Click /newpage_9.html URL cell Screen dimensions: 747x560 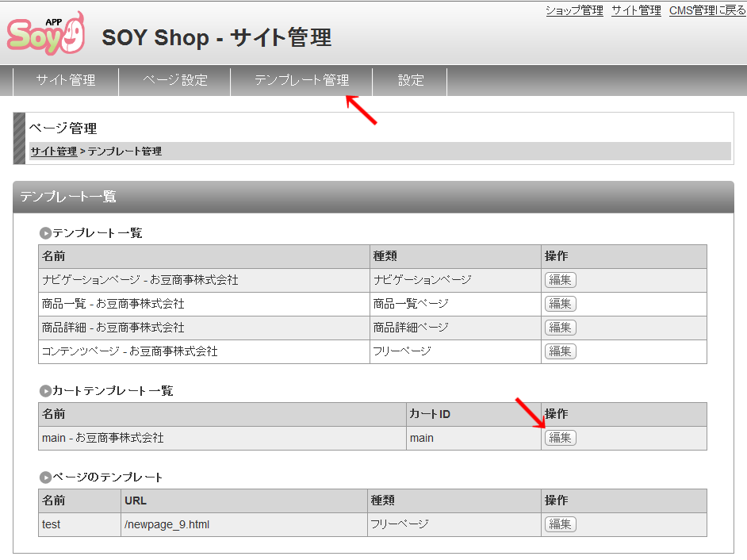244,525
